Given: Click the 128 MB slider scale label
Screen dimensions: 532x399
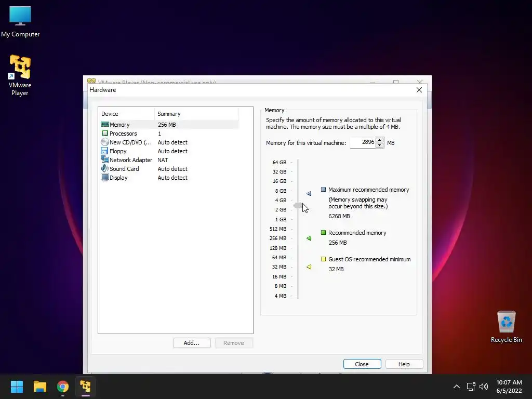Looking at the screenshot, I should coord(278,248).
